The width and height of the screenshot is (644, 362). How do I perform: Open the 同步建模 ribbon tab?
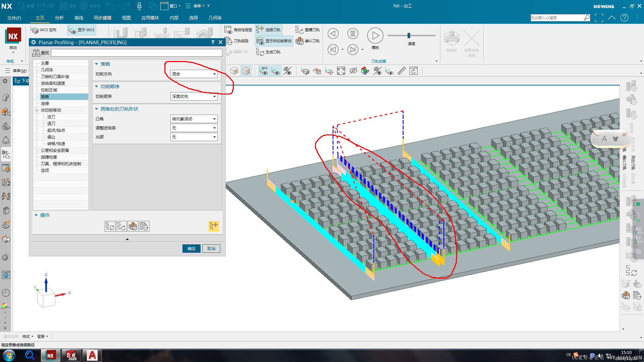pos(103,18)
